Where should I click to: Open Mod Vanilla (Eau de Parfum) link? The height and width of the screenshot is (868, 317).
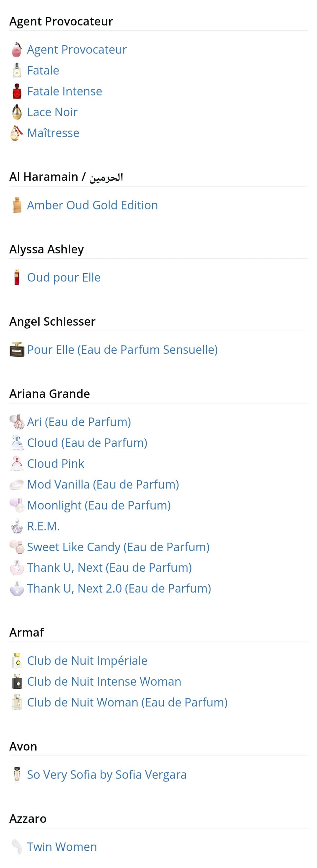coord(103,485)
